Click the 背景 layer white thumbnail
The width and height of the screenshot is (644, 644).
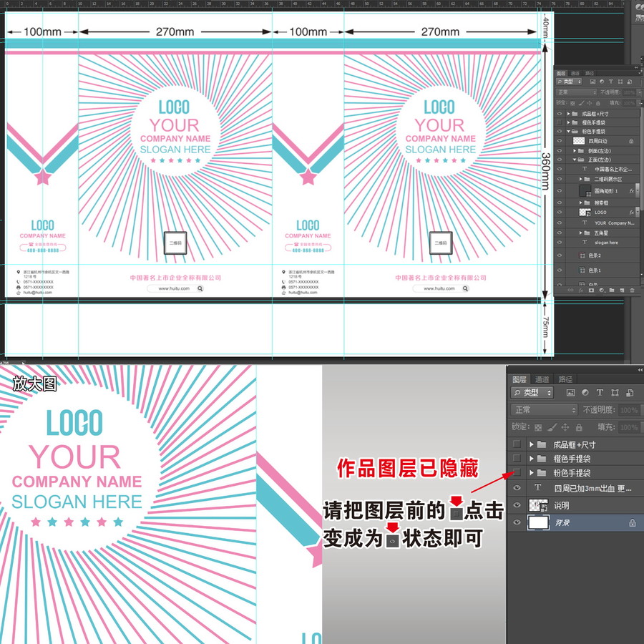tap(538, 522)
